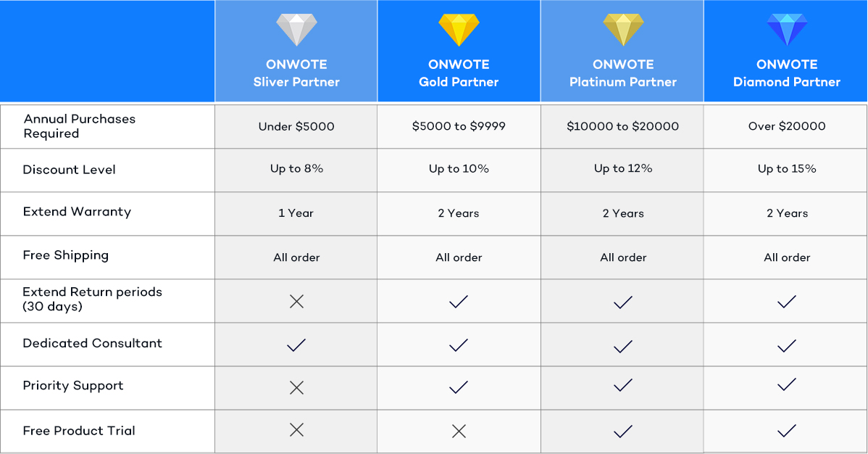Click the silver diamond icon
Viewport: 868px width, 454px height.
tap(296, 30)
